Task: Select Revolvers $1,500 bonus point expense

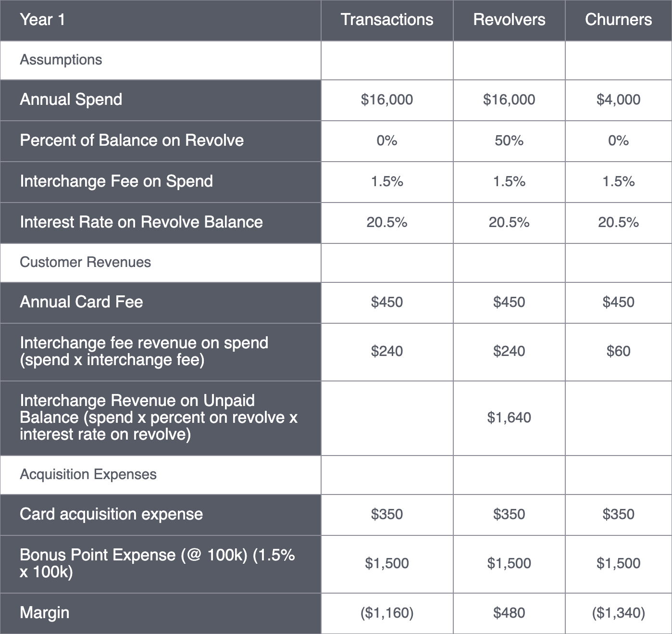Action: coord(509,564)
